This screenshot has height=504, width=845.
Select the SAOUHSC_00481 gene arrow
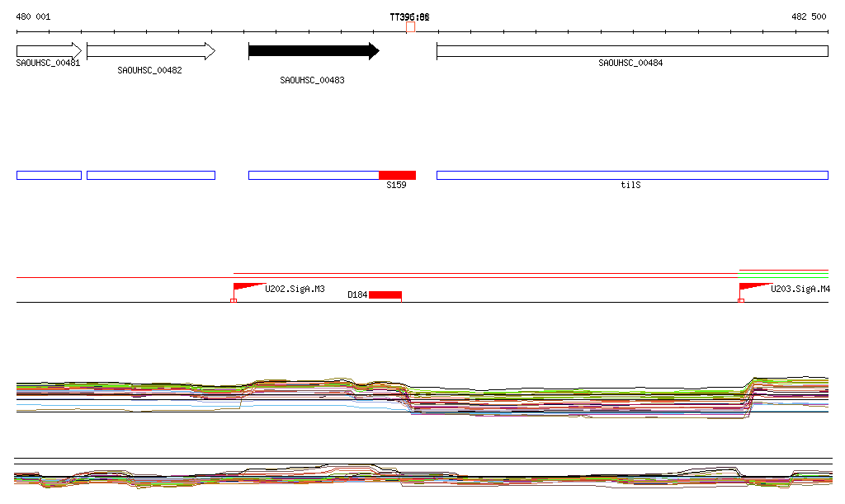point(49,51)
